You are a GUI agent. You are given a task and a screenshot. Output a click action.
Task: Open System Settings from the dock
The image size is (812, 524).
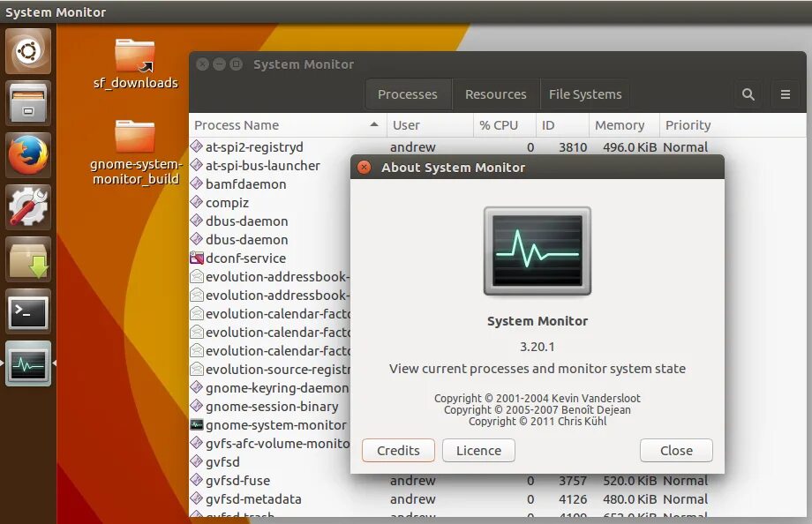click(28, 207)
